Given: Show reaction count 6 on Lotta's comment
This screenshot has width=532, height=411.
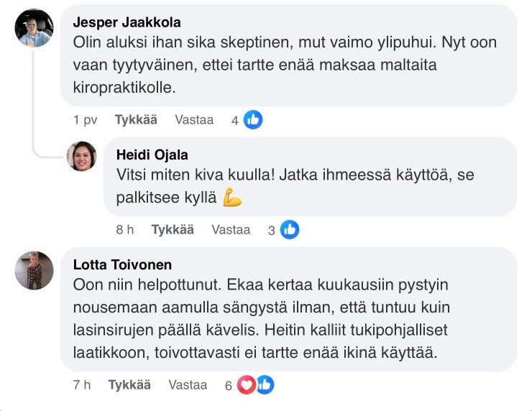Looking at the screenshot, I should tap(228, 386).
